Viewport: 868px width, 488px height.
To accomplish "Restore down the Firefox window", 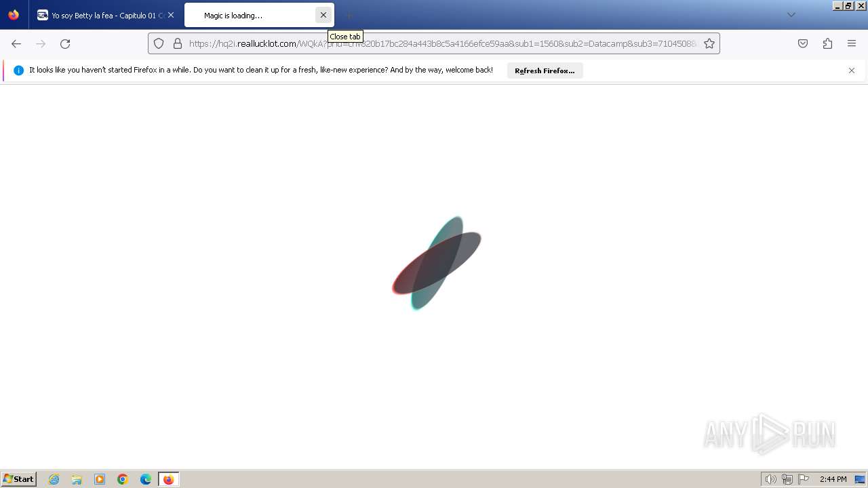I will (x=849, y=5).
